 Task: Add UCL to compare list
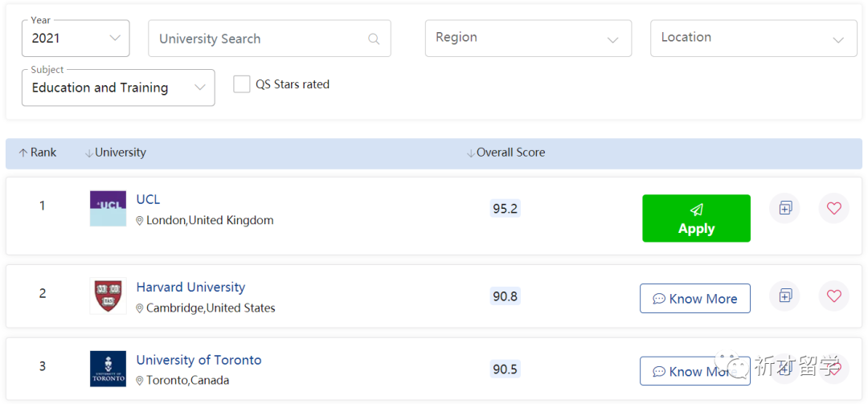pos(785,208)
